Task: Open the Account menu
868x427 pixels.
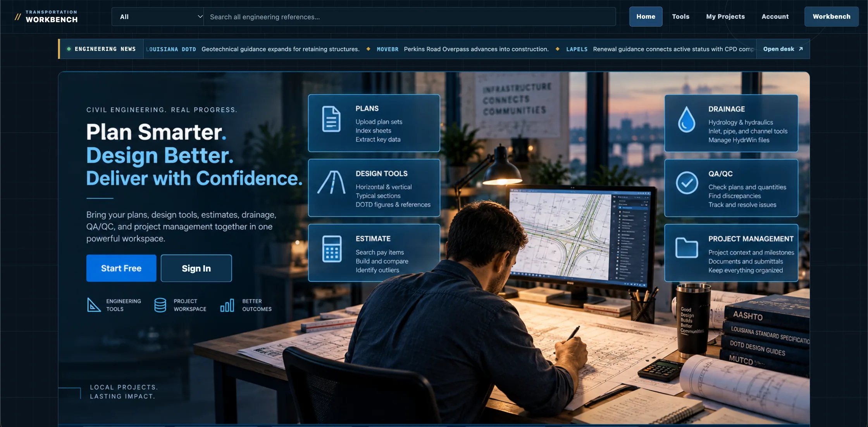Action: 775,17
